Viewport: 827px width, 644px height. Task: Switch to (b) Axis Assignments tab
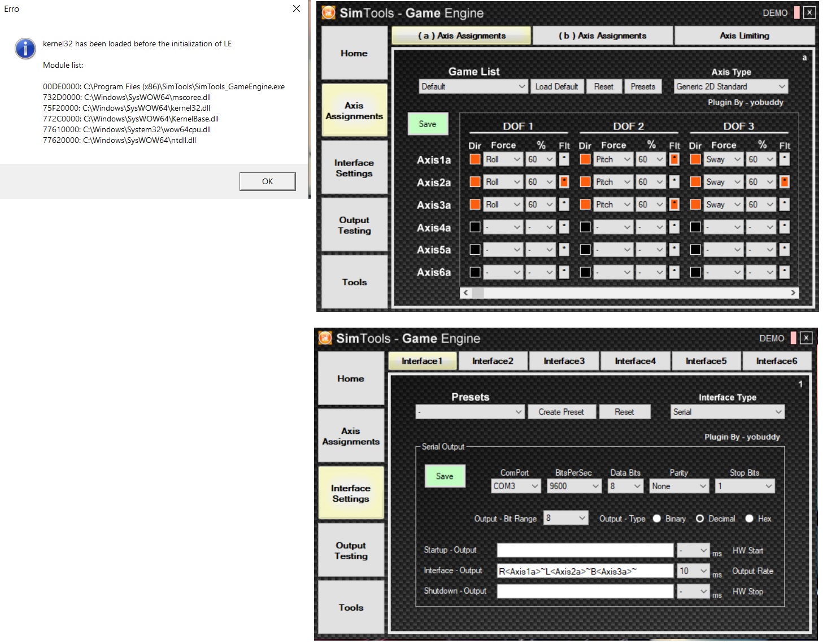(x=602, y=36)
